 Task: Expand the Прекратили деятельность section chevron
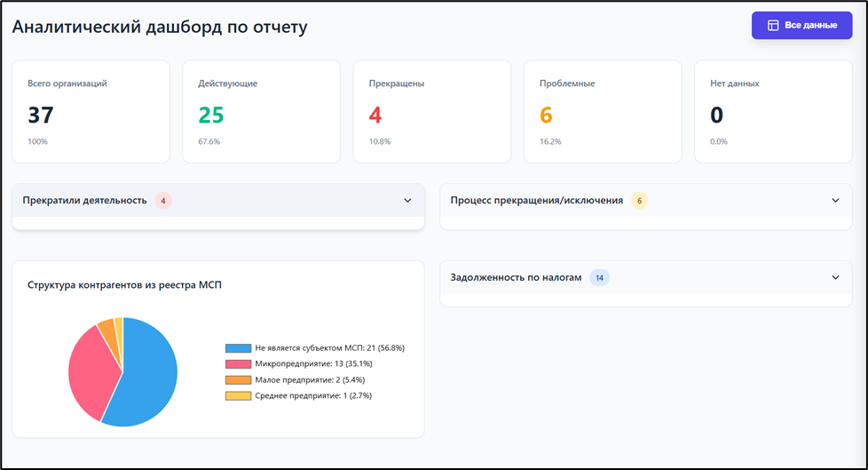(407, 201)
